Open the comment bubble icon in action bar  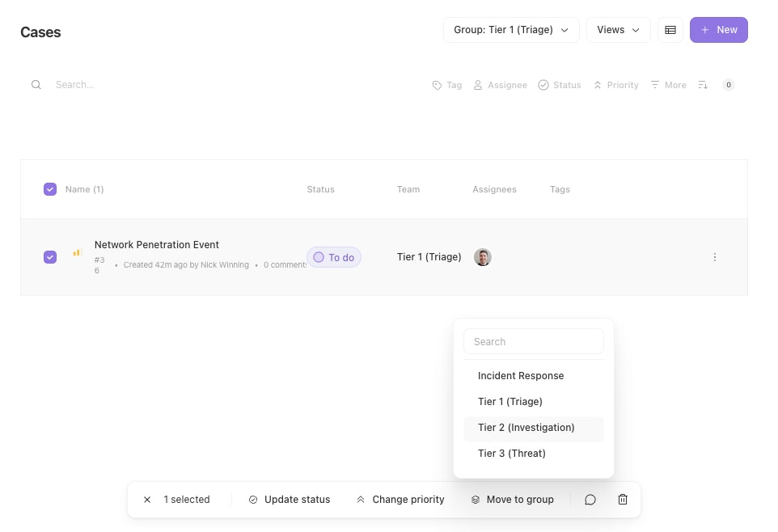pos(590,500)
